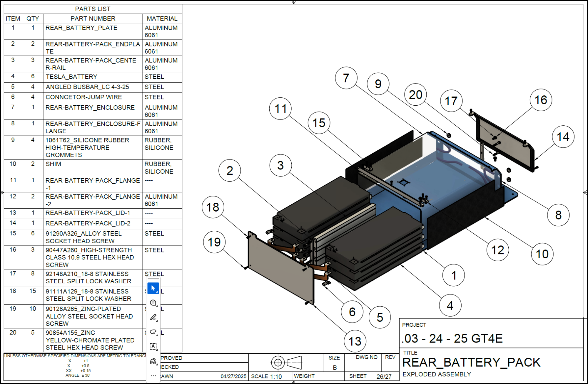The width and height of the screenshot is (588, 384).
Task: Click the floating toolbar's grey drag handle
Action: click(x=153, y=278)
